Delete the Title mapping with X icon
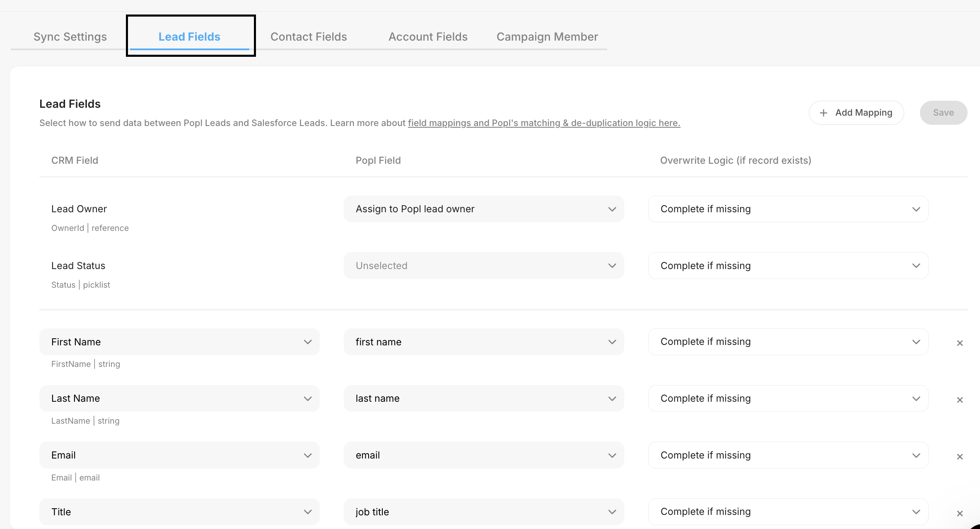 pyautogui.click(x=960, y=513)
